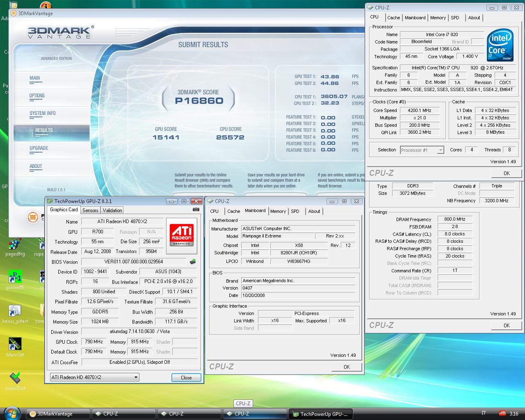Viewport: 525px width, 420px height.
Task: Open the SPD tab in top CPU-Z window
Action: [x=455, y=18]
